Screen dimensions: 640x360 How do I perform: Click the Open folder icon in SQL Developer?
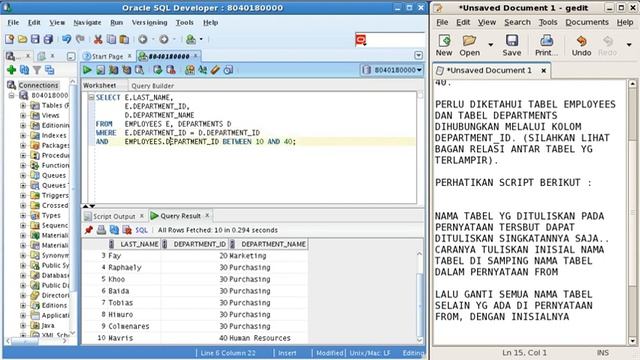22,39
